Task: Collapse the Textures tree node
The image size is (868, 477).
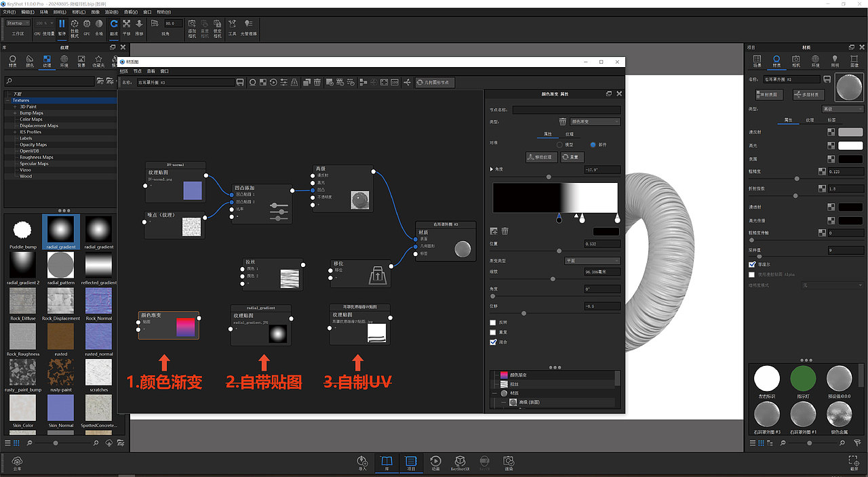Action: coord(8,100)
